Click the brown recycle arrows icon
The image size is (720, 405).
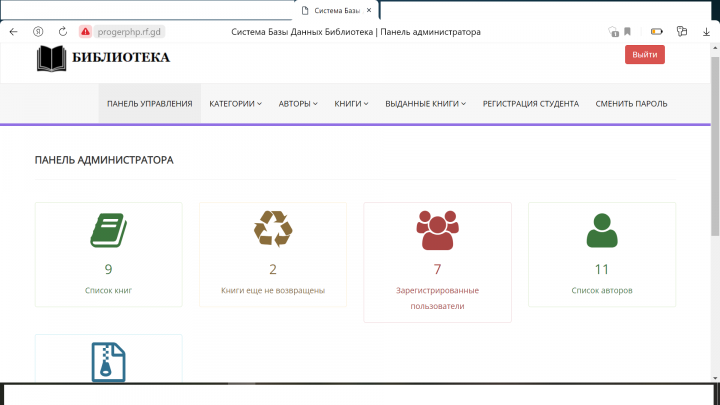coord(273,229)
